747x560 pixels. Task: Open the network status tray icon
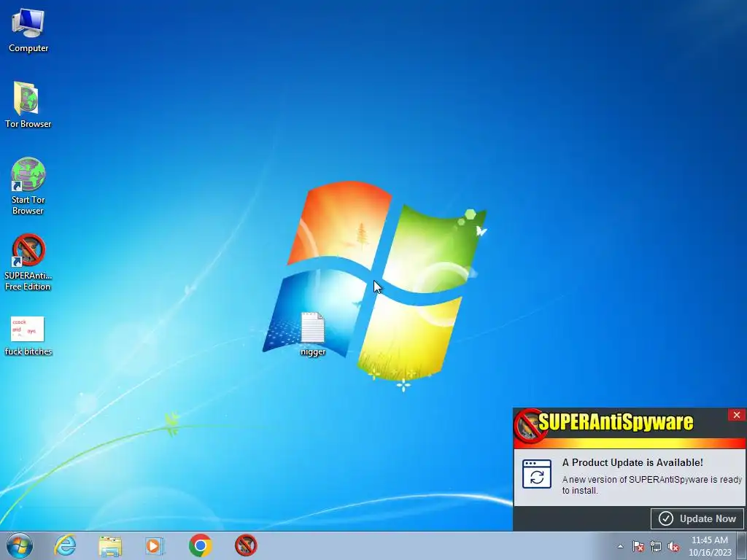point(656,546)
